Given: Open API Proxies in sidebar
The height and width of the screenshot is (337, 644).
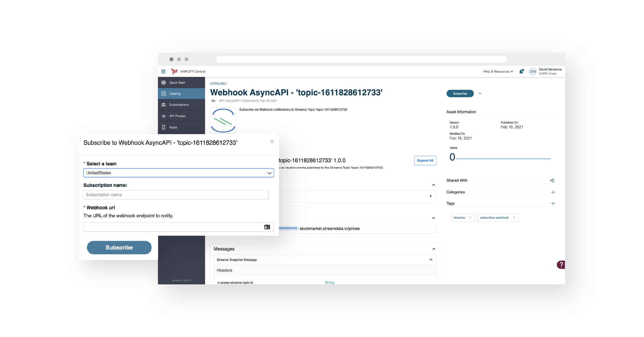Looking at the screenshot, I should coord(181,116).
